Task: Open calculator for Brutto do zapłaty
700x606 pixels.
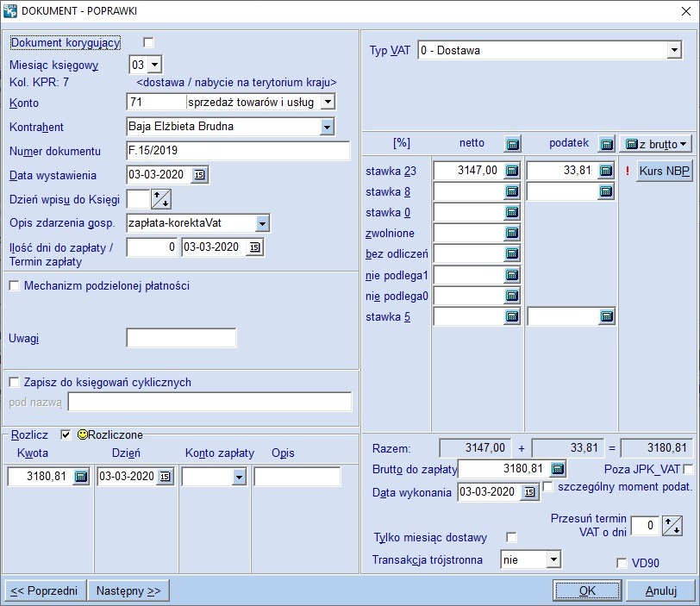Action: click(558, 469)
